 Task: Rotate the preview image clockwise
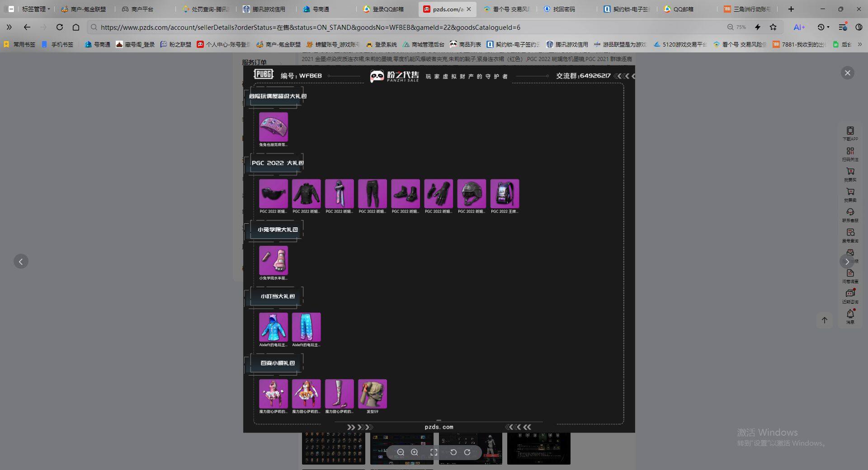(467, 452)
